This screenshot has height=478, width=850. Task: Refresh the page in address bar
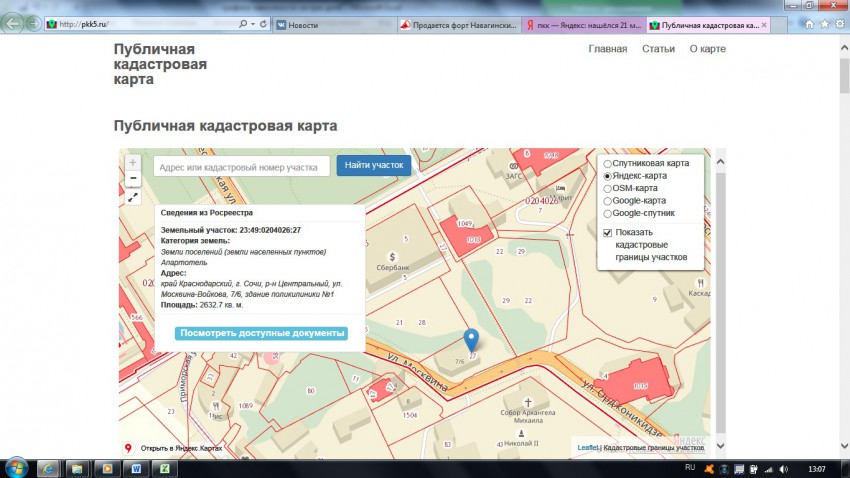pos(263,24)
